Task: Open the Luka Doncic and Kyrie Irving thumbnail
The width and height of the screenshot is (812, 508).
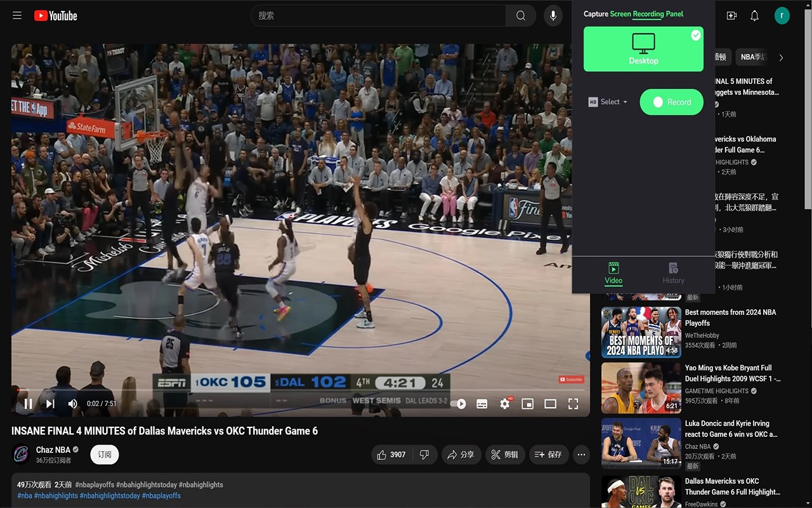Action: [x=641, y=444]
